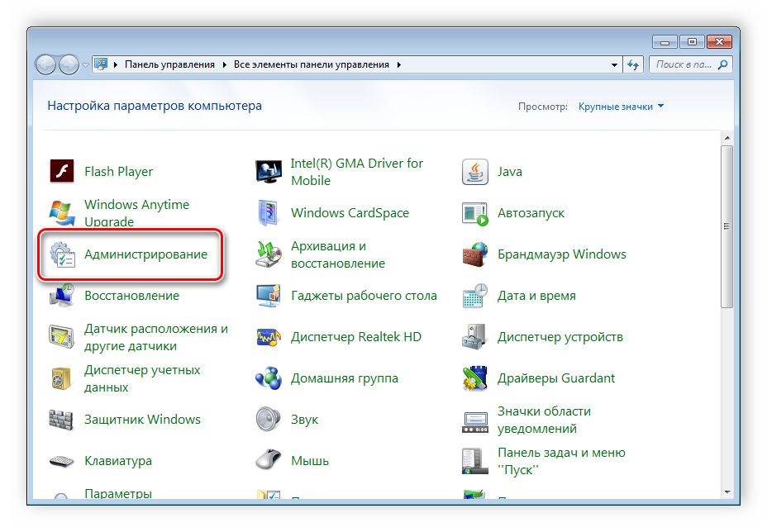This screenshot has height=532, width=767.
Task: Open Драйверы Guardant icon
Action: 475,378
